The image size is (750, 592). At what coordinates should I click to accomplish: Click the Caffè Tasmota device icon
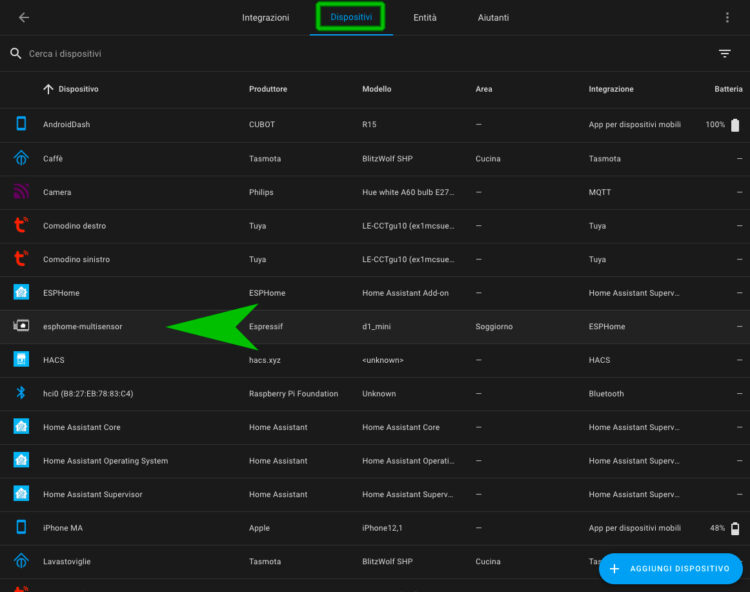[21, 158]
